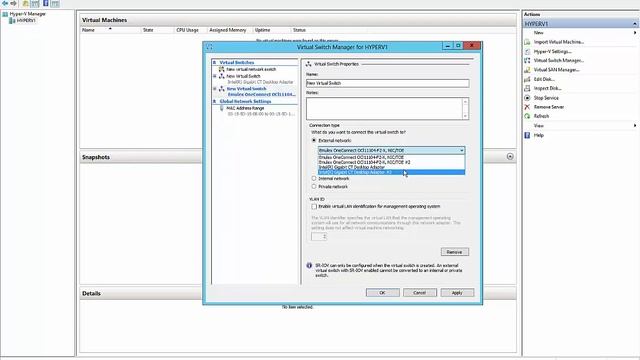Click the Assigned Memory column header
Image resolution: width=640 pixels, height=360 pixels.
[x=228, y=30]
